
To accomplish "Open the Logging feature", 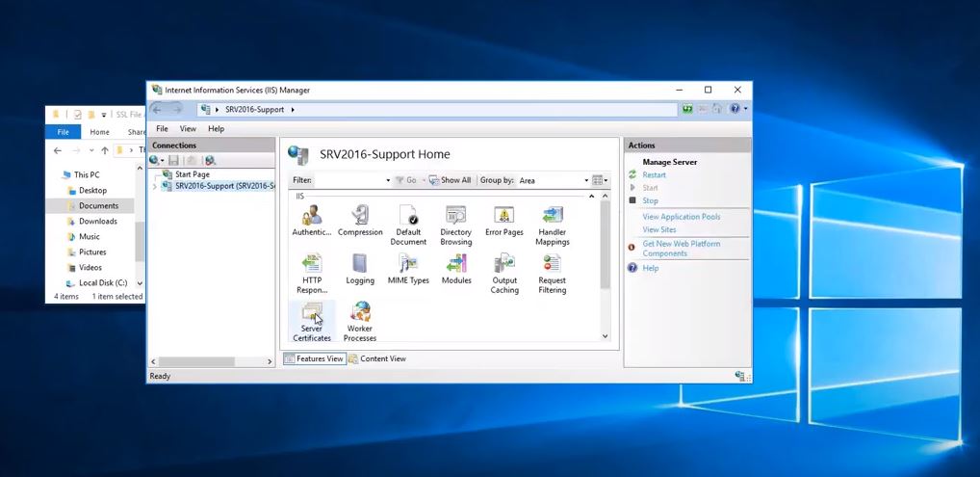I will point(360,269).
